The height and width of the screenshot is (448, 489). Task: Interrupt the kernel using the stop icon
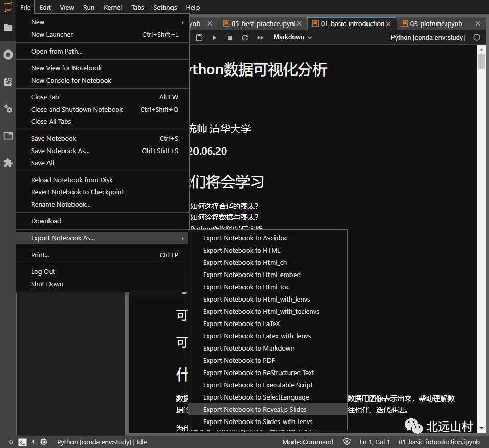(x=229, y=37)
